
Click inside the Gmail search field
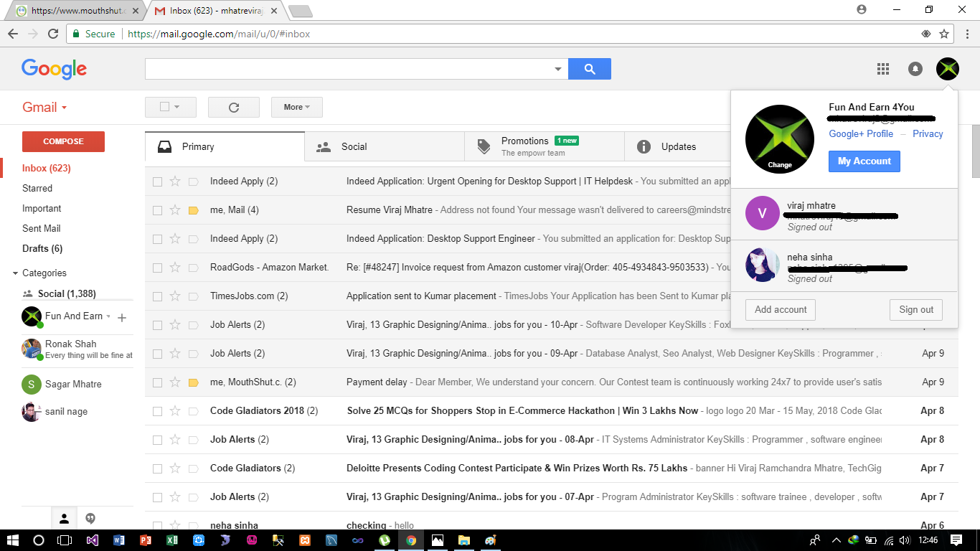point(348,69)
